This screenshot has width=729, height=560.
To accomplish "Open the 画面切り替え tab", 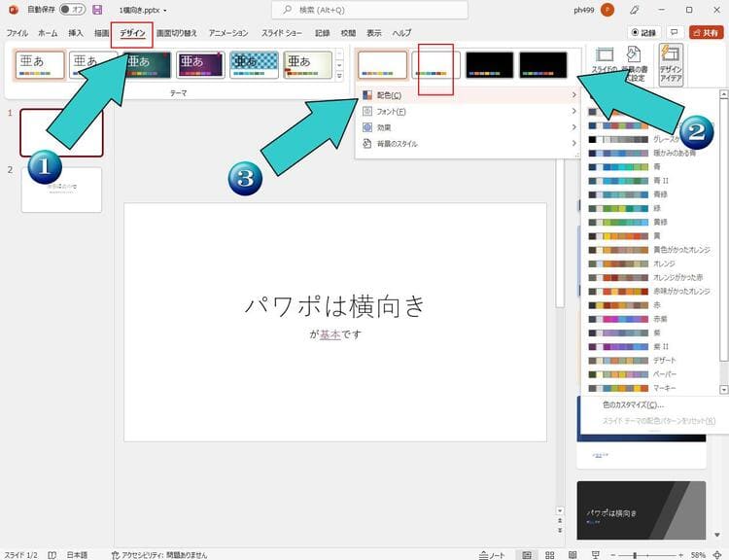I will 177,32.
